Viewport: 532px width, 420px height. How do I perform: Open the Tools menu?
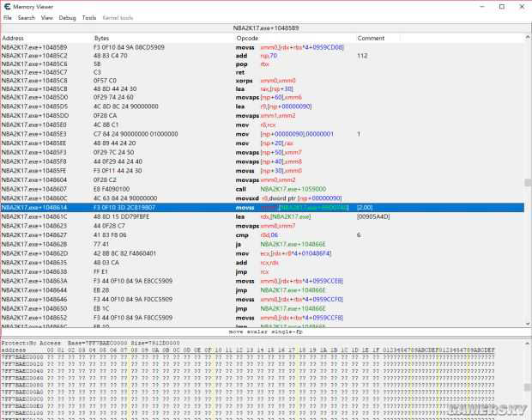click(x=89, y=17)
